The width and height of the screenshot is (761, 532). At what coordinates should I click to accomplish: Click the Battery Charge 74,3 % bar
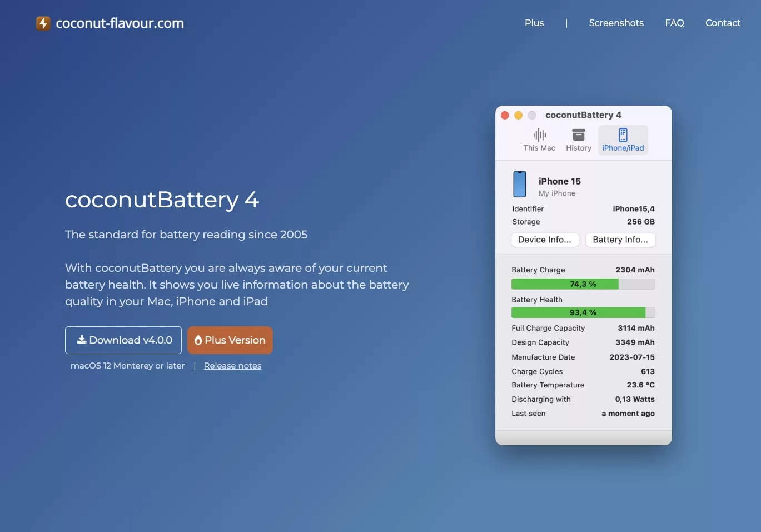click(583, 284)
